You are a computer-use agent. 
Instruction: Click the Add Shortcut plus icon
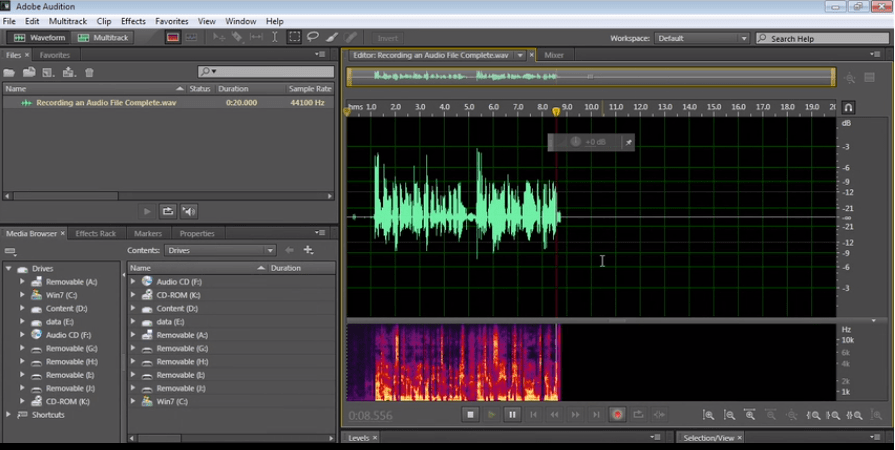308,250
